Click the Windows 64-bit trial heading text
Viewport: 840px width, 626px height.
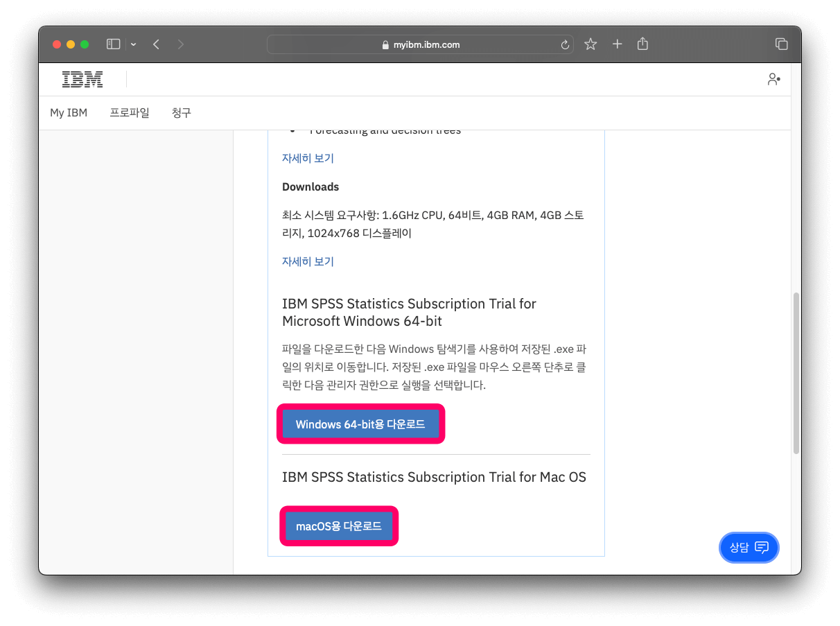click(409, 313)
